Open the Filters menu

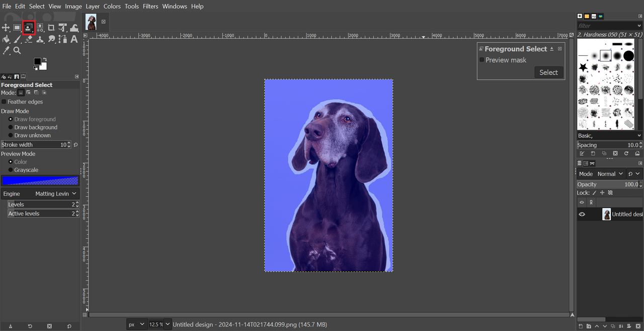150,6
